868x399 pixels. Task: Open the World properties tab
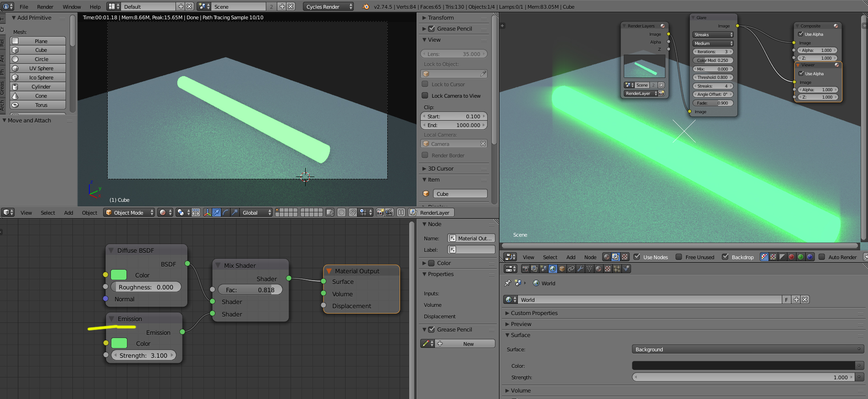[553, 269]
